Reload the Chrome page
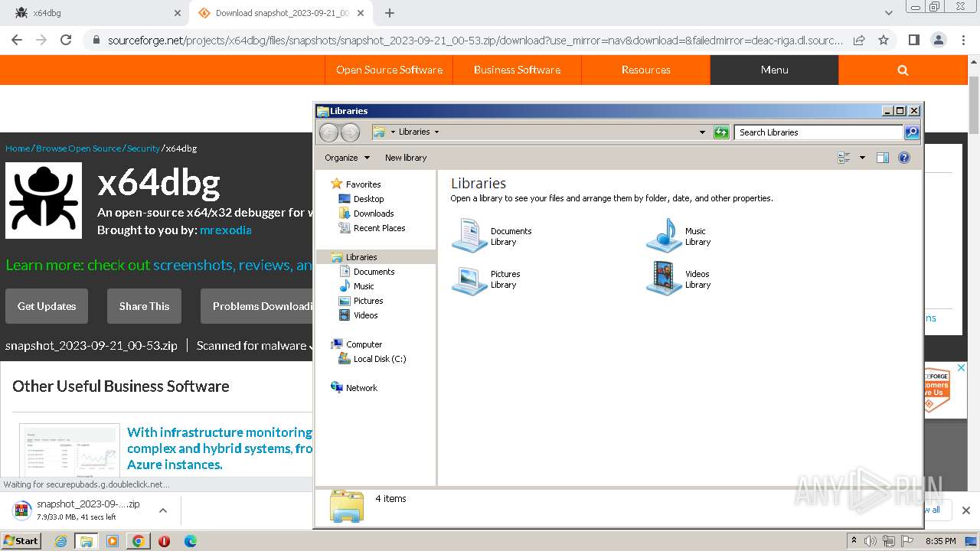 [x=66, y=40]
